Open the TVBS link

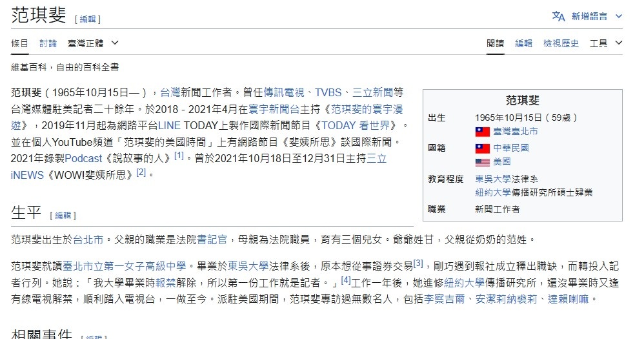tap(328, 92)
